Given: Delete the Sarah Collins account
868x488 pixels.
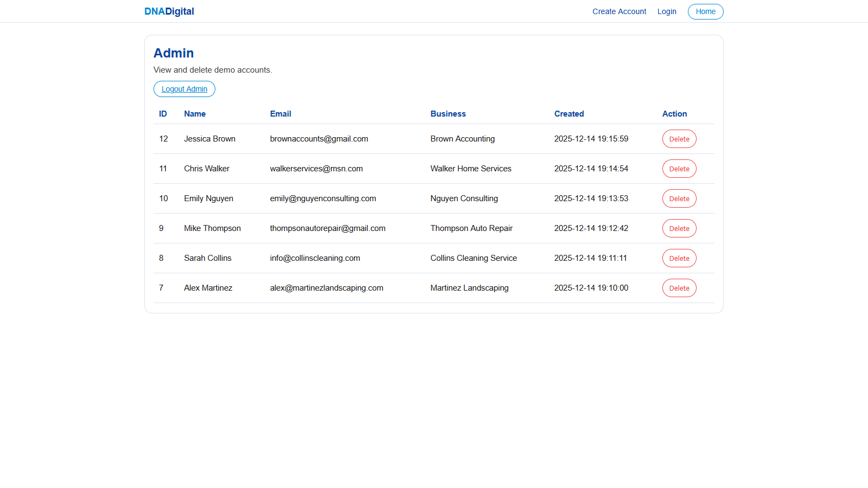Looking at the screenshot, I should tap(679, 258).
